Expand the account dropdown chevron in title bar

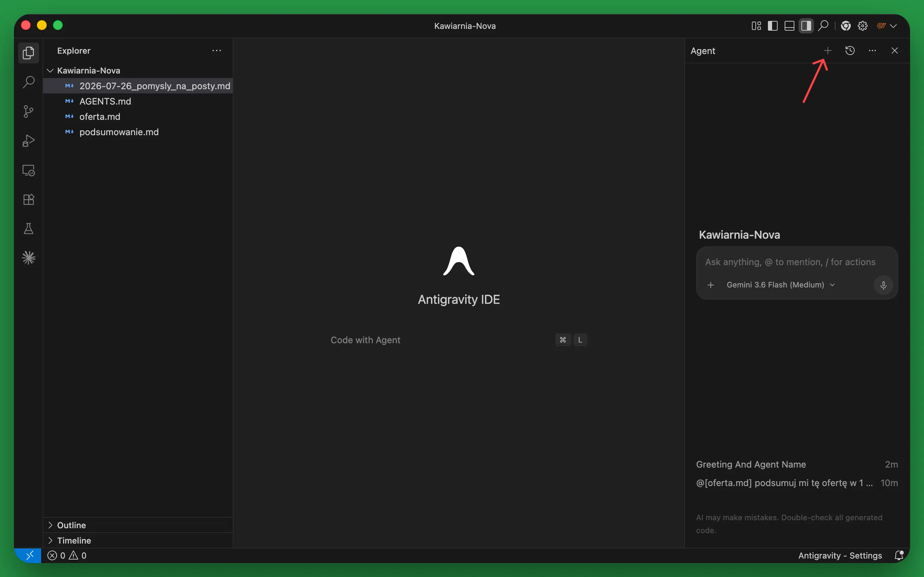(x=893, y=26)
